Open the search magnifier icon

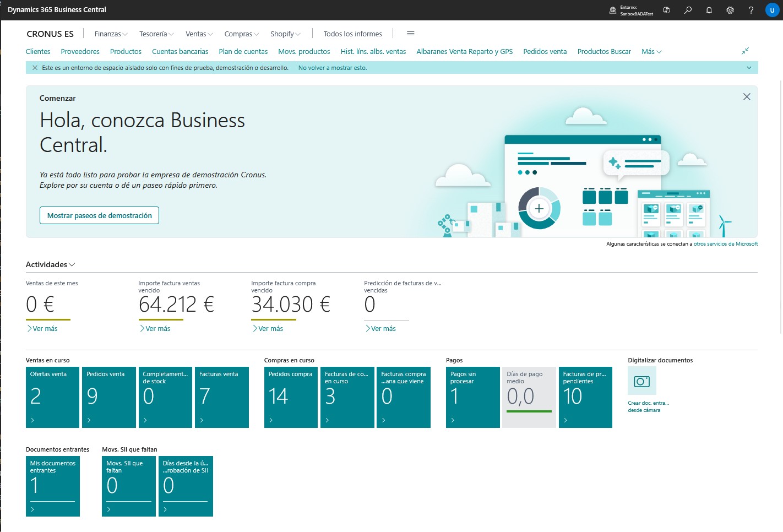click(x=688, y=10)
